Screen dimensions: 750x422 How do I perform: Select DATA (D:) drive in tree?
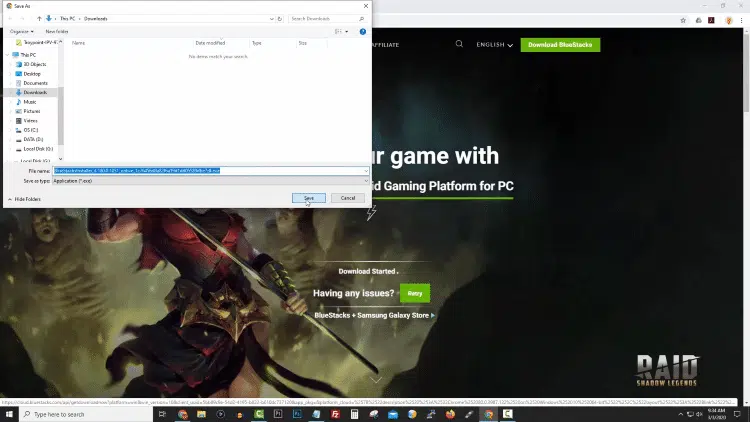point(33,139)
